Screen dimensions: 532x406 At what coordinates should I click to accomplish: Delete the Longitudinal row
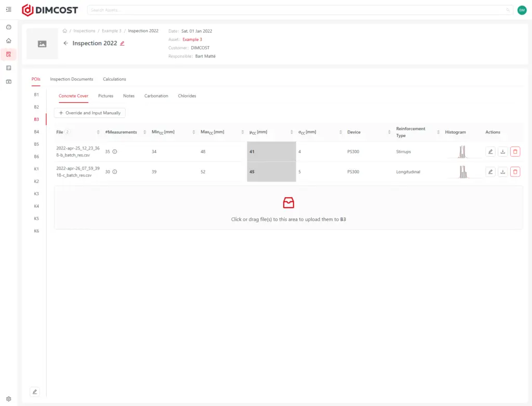(515, 172)
